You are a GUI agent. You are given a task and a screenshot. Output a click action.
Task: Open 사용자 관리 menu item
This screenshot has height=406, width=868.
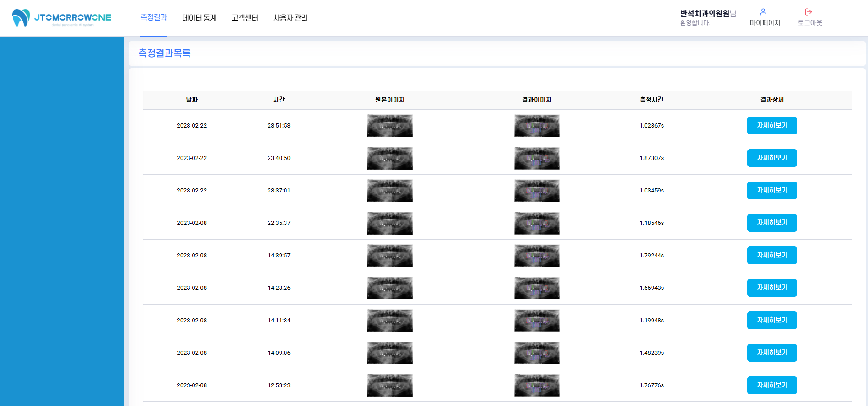click(x=290, y=18)
